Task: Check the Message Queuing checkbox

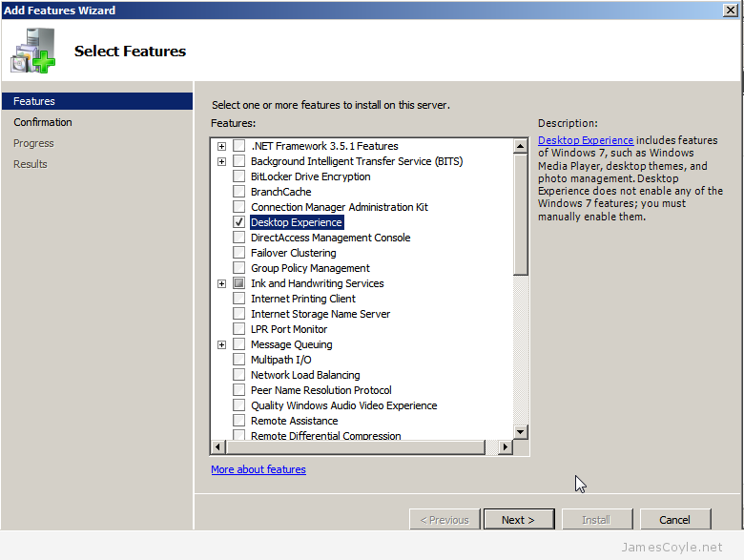Action: [x=239, y=344]
